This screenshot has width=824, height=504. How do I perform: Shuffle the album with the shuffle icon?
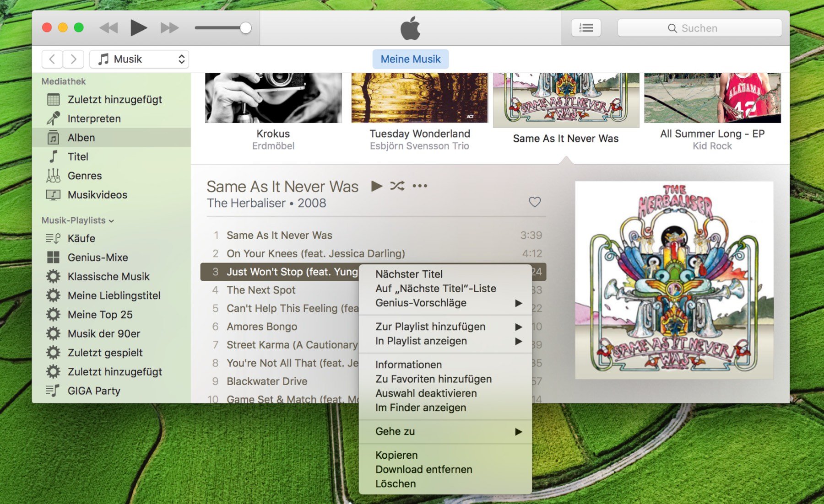tap(397, 186)
